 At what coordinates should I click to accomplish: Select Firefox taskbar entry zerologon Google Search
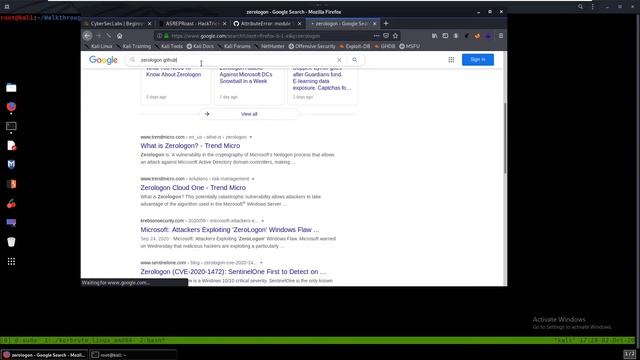pos(44,355)
